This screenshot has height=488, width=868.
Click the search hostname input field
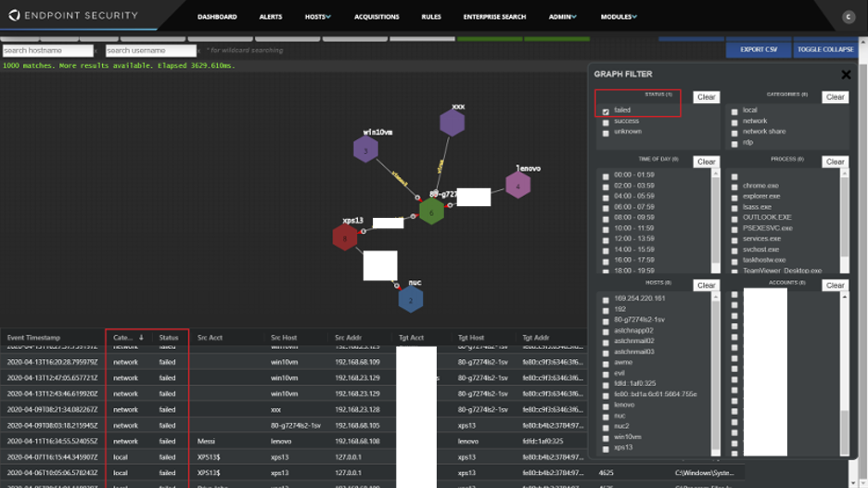[47, 50]
